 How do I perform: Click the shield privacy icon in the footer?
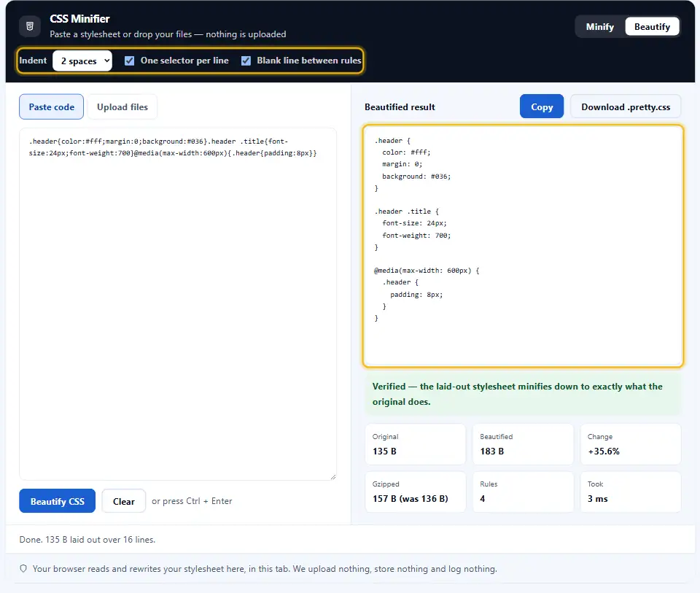23,568
